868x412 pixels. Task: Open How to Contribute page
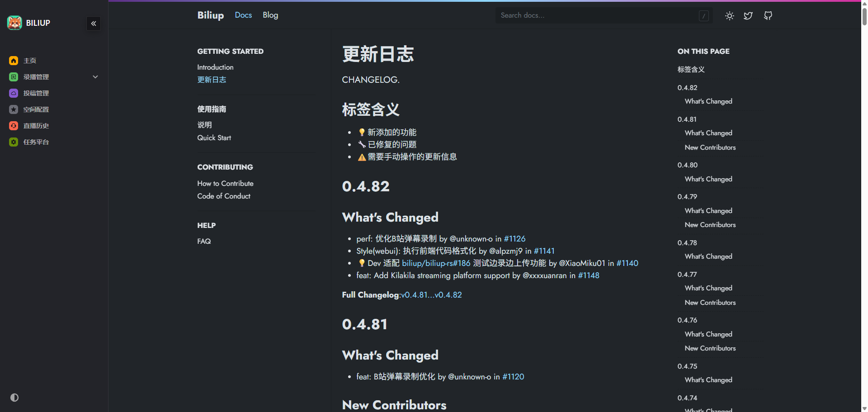tap(225, 183)
